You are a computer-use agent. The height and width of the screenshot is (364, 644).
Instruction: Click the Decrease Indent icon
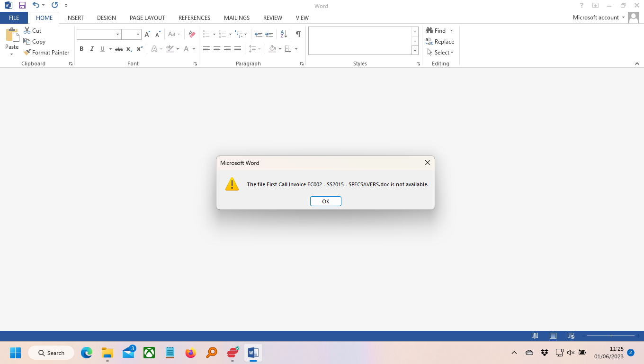coord(259,34)
